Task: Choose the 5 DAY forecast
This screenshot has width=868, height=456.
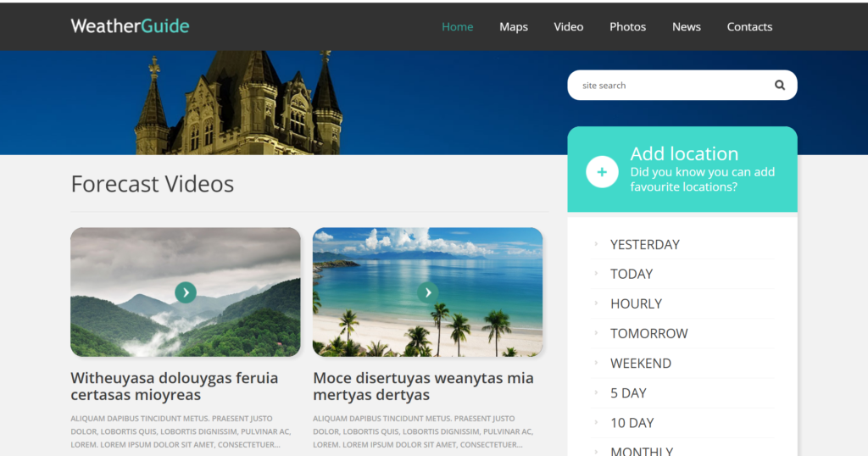Action: [x=628, y=393]
